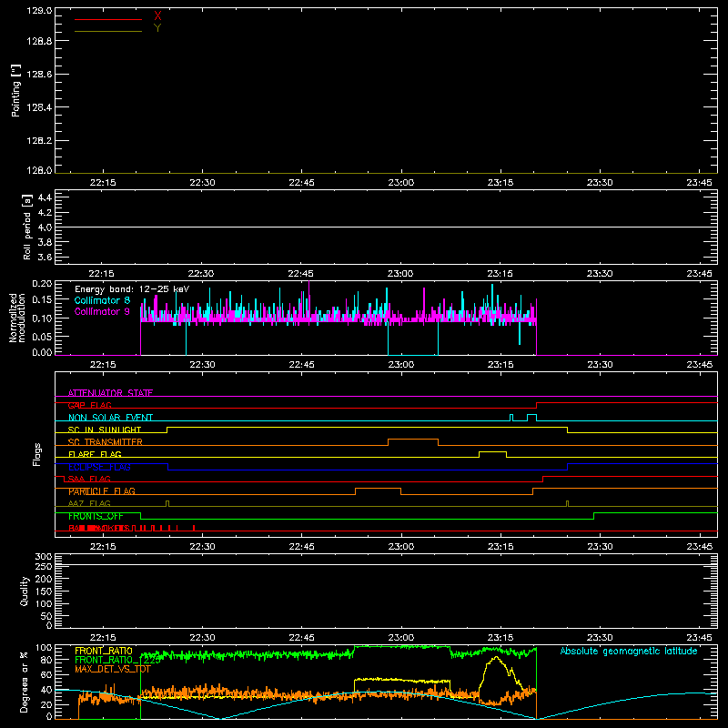This screenshot has height=728, width=728.
Task: Select the olive Y legend label
Action: 157,28
